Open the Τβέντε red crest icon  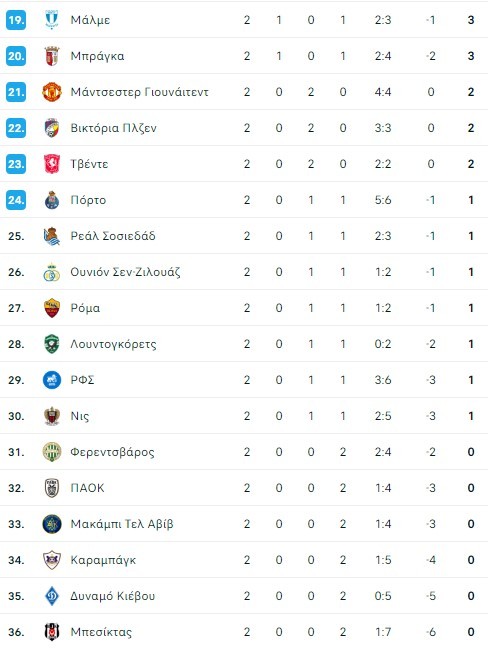pos(52,164)
